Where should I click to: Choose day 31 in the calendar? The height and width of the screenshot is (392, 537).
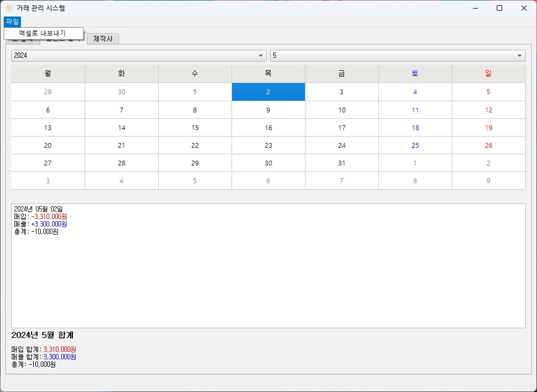coord(341,163)
